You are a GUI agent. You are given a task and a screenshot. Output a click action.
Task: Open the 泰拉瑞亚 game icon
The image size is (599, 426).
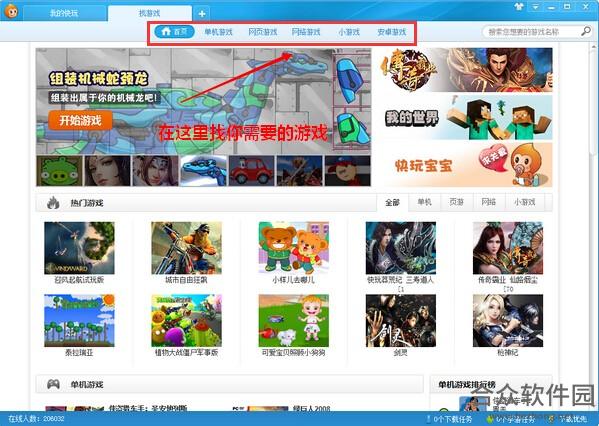(x=79, y=321)
